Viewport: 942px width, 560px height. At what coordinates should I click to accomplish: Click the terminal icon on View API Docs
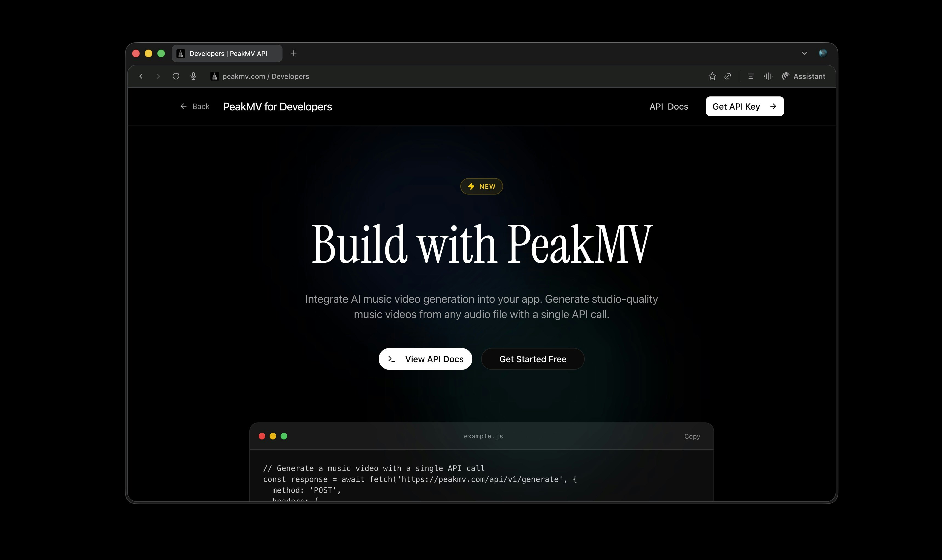click(x=392, y=359)
